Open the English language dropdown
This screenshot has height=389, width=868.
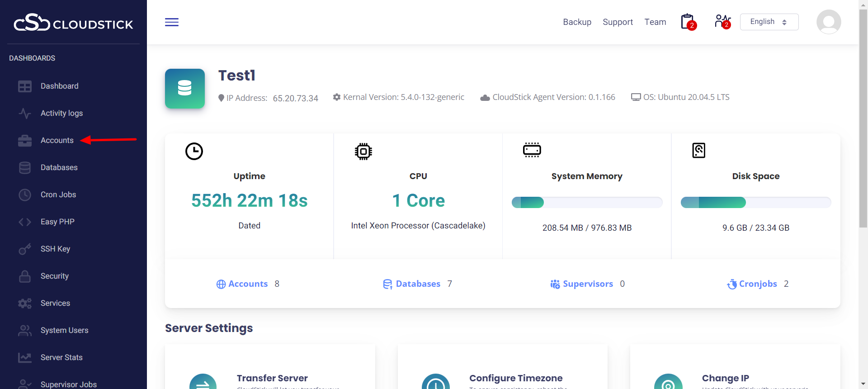(x=769, y=22)
